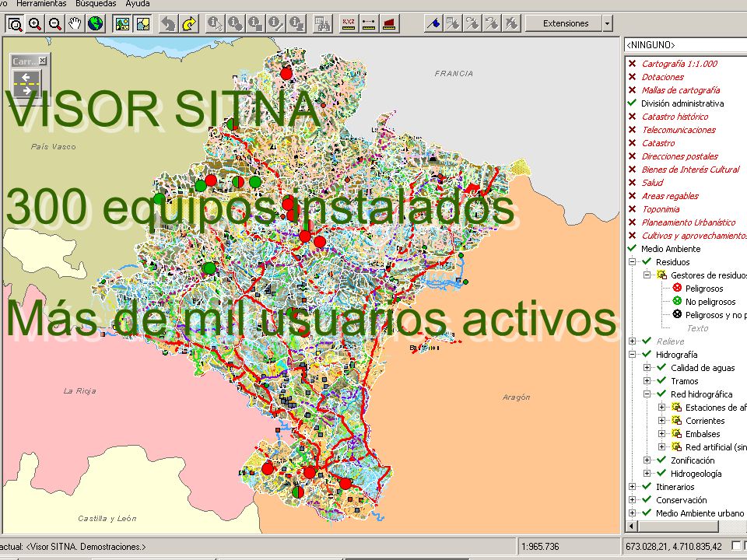
Task: Enable the Dotaciones layer visibility mark
Action: click(x=632, y=77)
